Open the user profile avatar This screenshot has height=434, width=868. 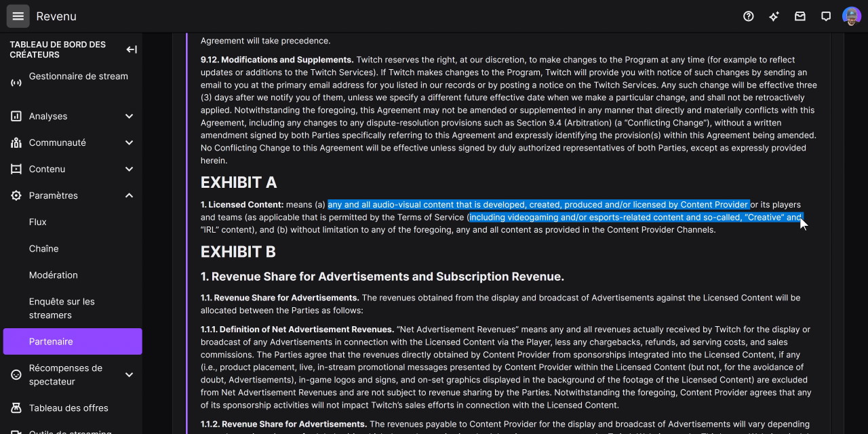pos(851,16)
